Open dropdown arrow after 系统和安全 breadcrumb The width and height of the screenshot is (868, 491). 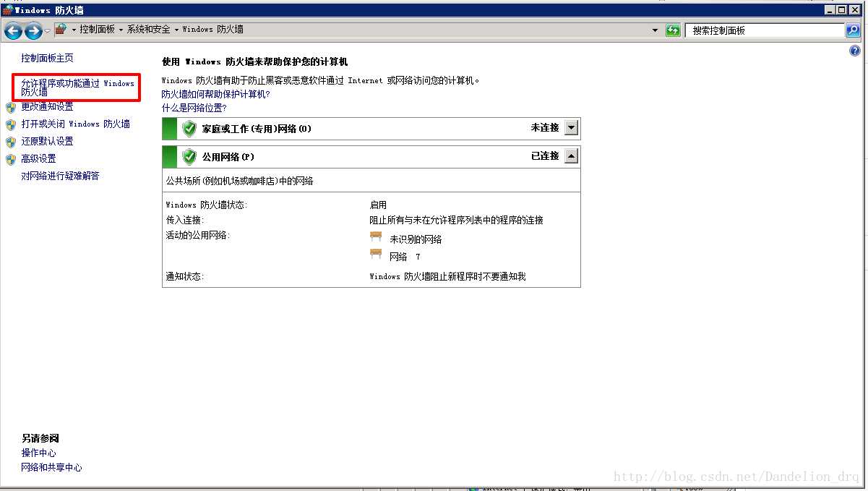click(176, 30)
